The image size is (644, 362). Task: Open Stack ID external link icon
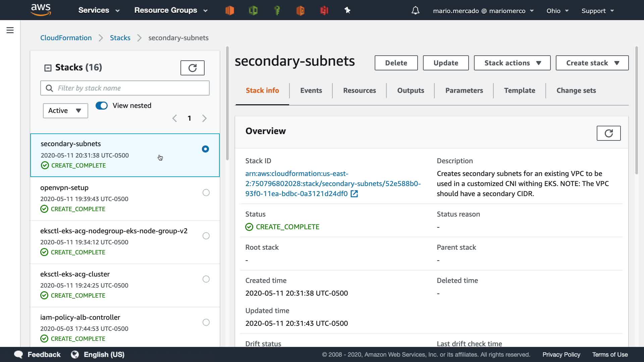[x=354, y=194]
